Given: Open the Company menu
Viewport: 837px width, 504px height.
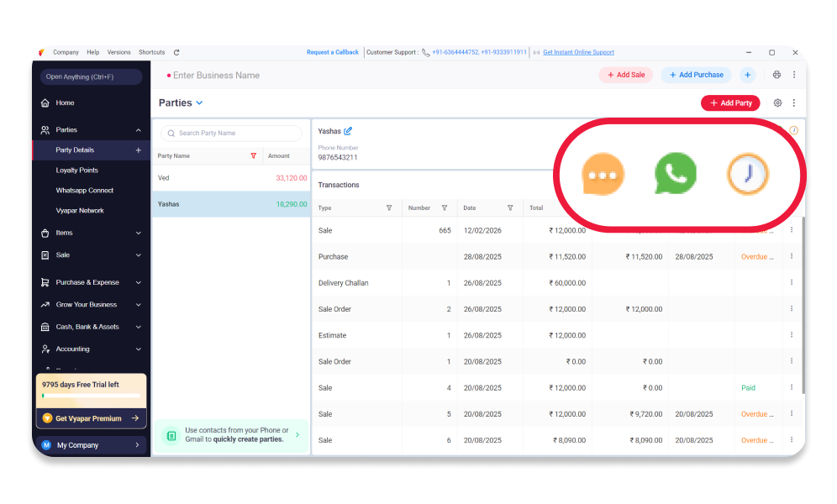Looking at the screenshot, I should coord(66,52).
